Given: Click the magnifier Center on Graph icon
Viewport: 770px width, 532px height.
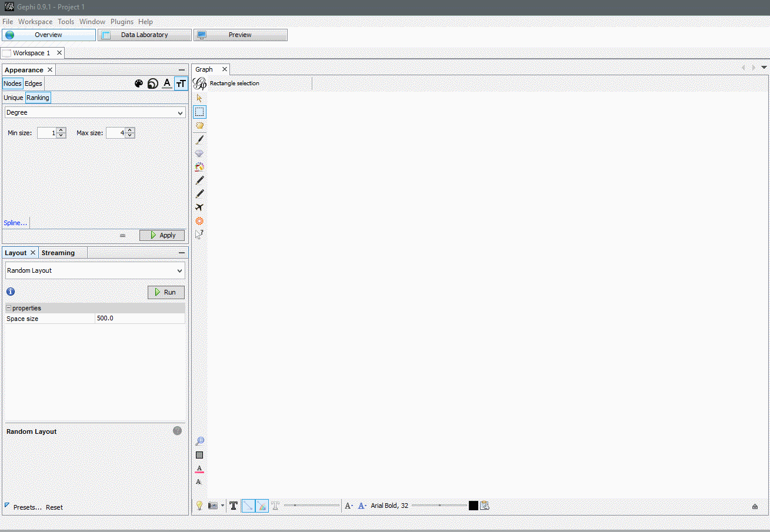Looking at the screenshot, I should [x=199, y=441].
